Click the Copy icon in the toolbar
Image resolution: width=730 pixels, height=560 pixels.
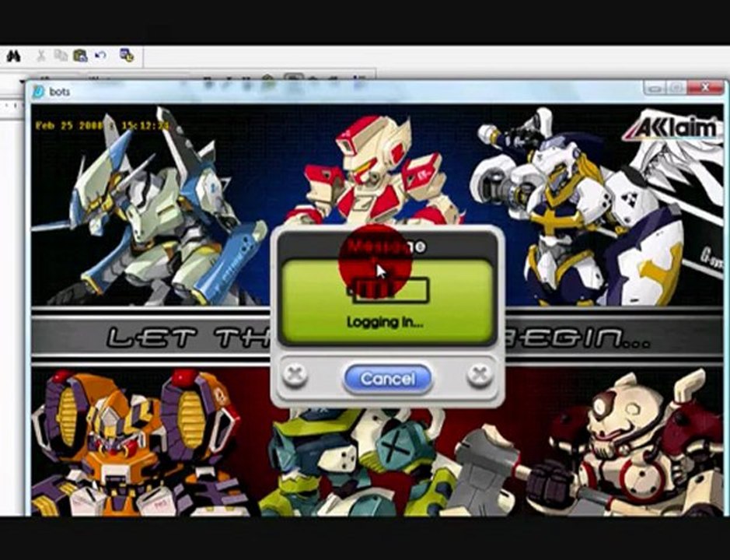click(x=61, y=55)
